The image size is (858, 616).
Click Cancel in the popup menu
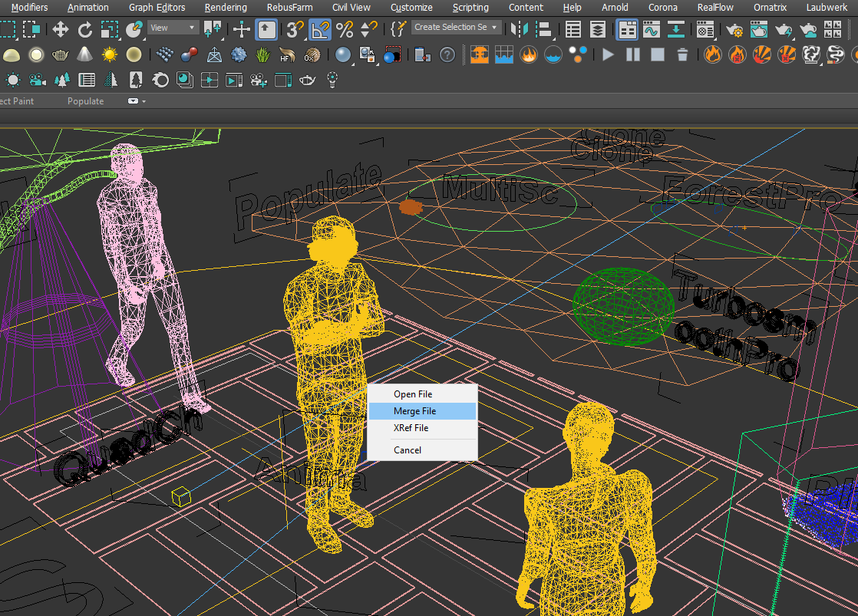tap(408, 450)
